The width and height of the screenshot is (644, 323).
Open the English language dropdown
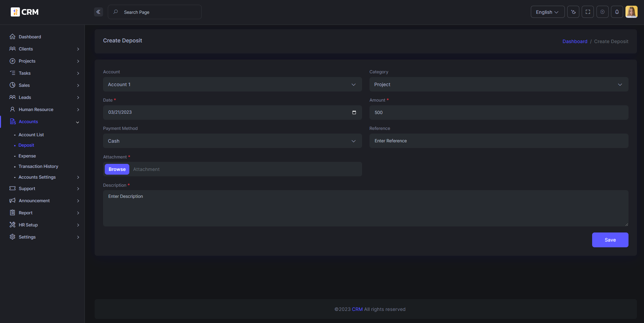[x=547, y=12]
